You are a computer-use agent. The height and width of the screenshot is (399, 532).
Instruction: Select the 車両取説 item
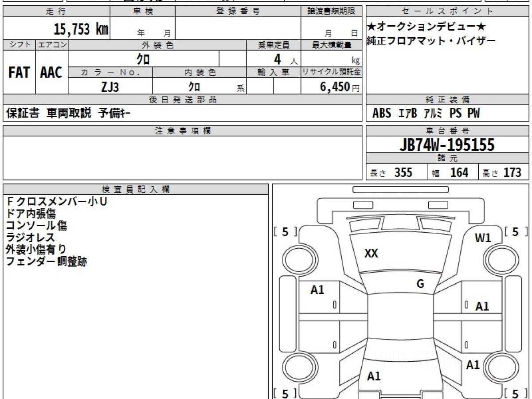click(x=69, y=113)
